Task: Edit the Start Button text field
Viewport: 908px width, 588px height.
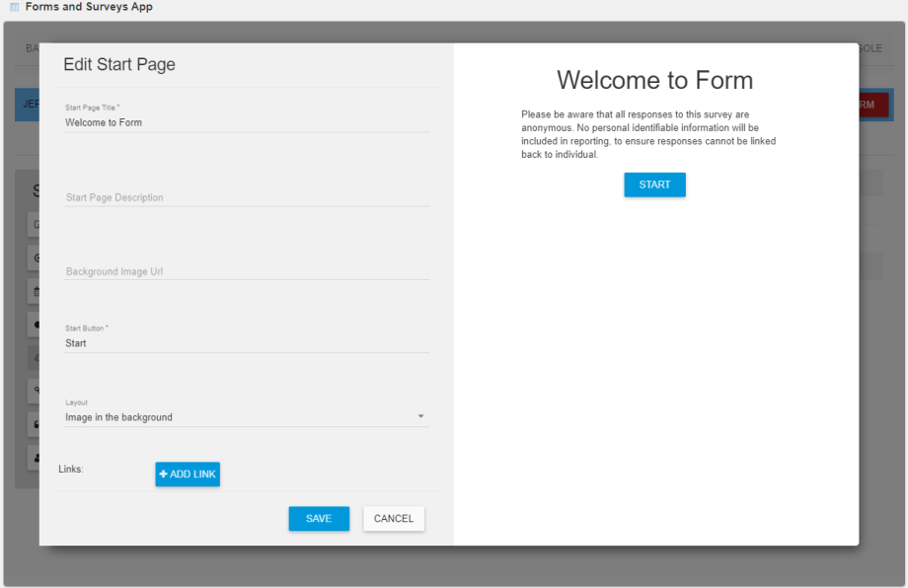Action: pyautogui.click(x=246, y=343)
